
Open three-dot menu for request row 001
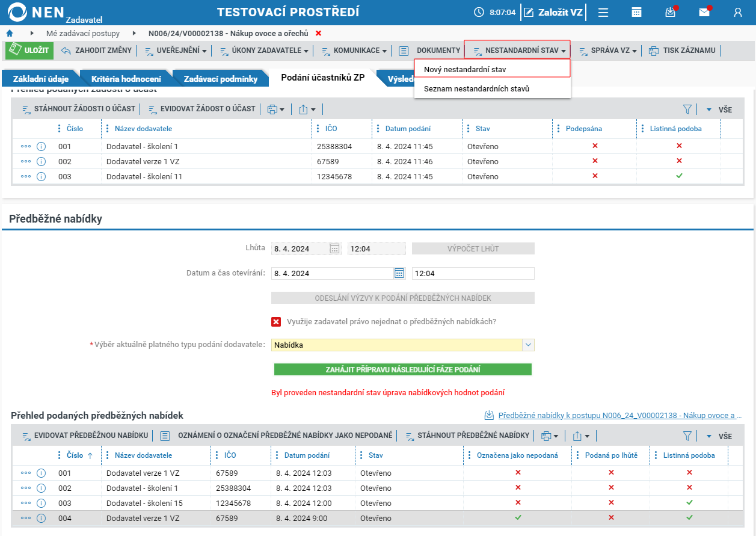26,147
